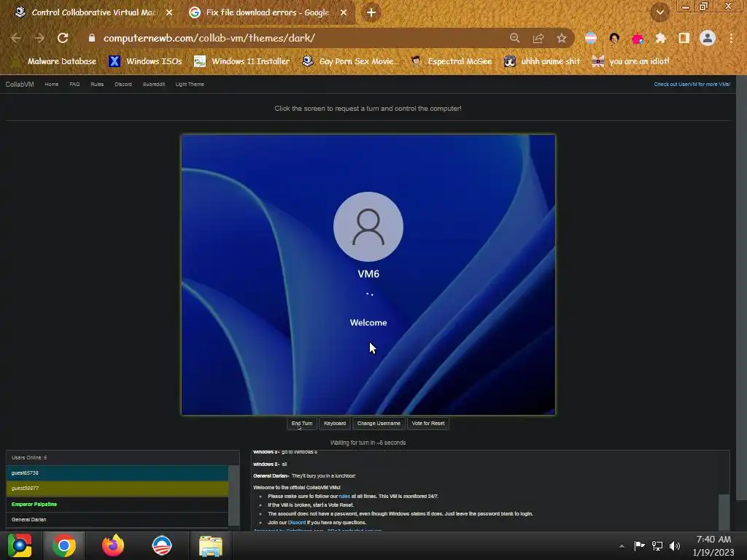Select user guest65738 in users list
Image resolution: width=747 pixels, height=560 pixels.
click(x=117, y=472)
